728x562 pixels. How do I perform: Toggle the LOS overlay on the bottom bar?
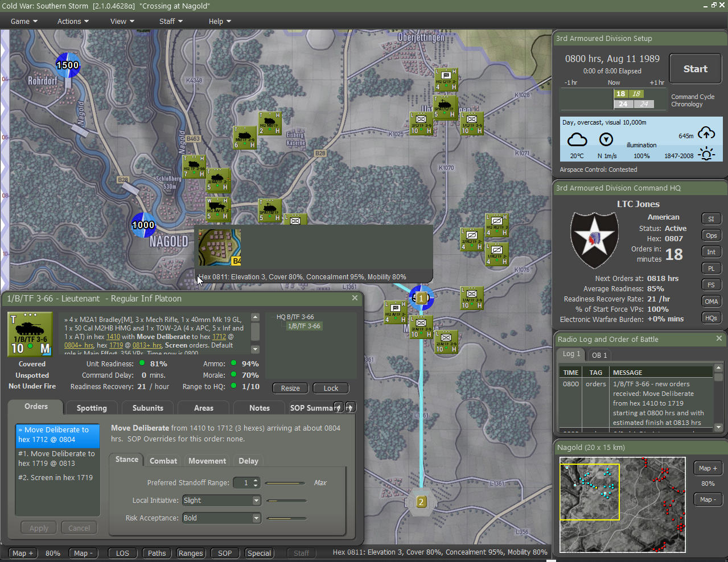tap(122, 552)
